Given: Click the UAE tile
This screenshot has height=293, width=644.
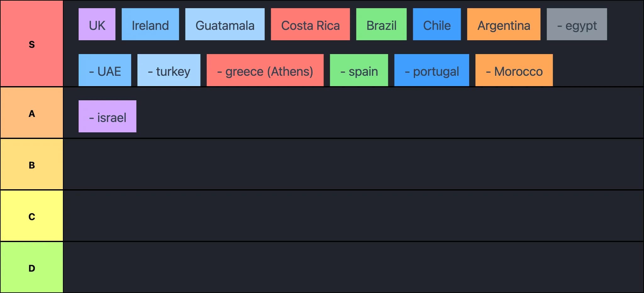Looking at the screenshot, I should click(x=105, y=70).
